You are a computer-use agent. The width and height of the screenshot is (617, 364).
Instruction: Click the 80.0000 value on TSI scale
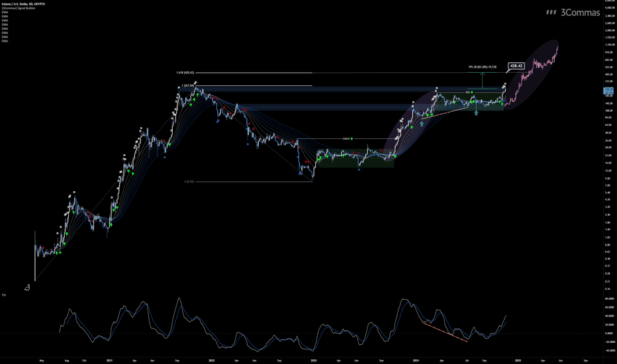click(x=609, y=298)
